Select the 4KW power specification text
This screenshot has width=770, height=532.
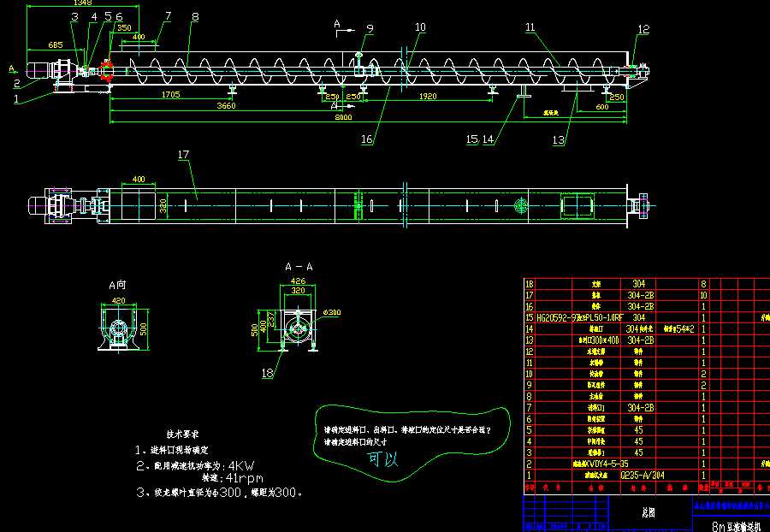242,465
